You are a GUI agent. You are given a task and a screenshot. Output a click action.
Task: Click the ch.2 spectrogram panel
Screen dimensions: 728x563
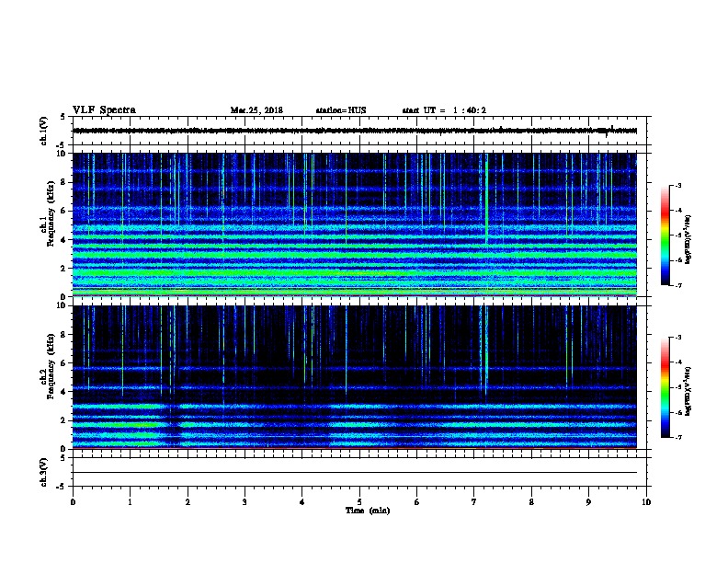355,377
